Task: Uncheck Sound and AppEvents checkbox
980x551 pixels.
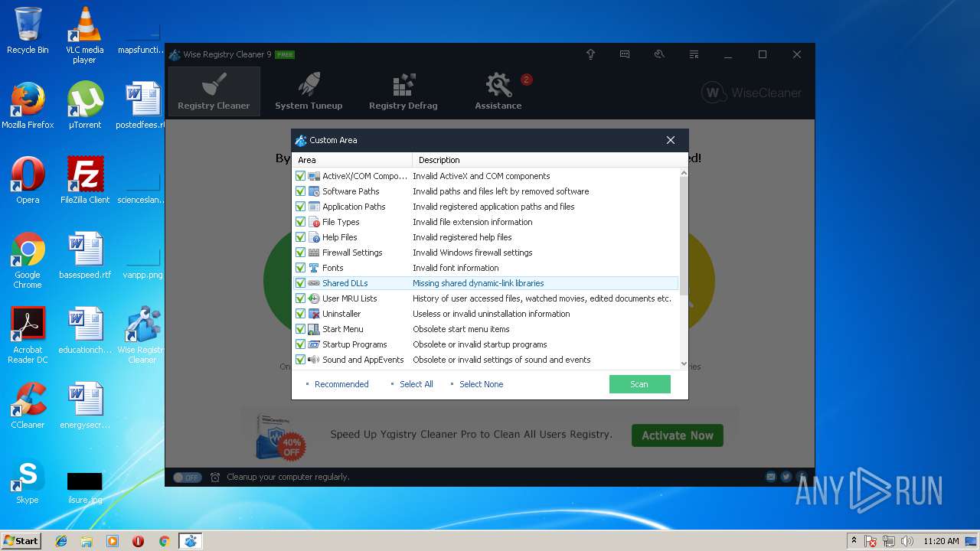Action: click(300, 360)
